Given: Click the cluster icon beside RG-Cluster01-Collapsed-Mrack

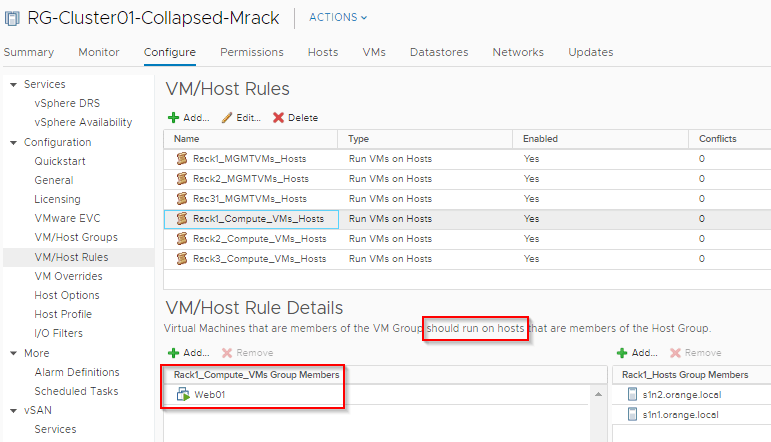Looking at the screenshot, I should pos(12,19).
